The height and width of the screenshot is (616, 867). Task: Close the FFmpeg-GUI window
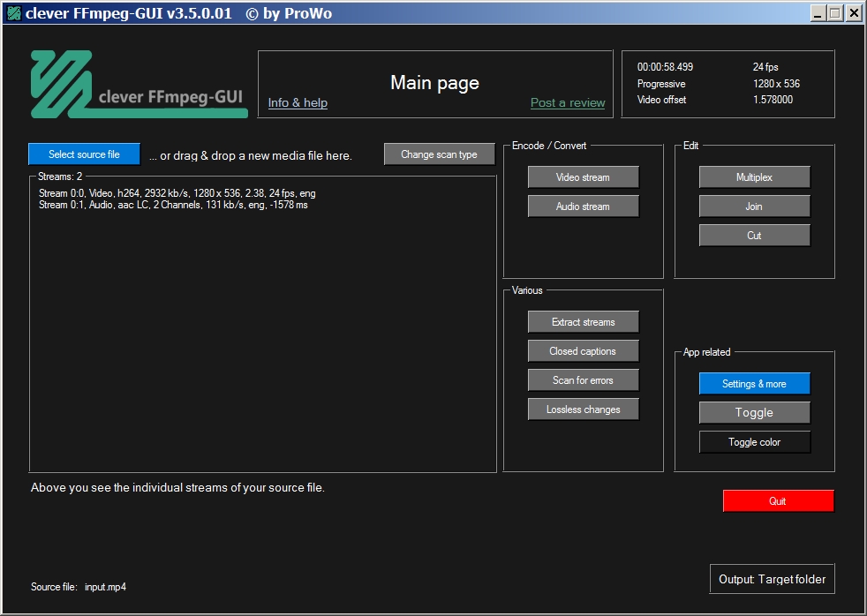pos(853,13)
